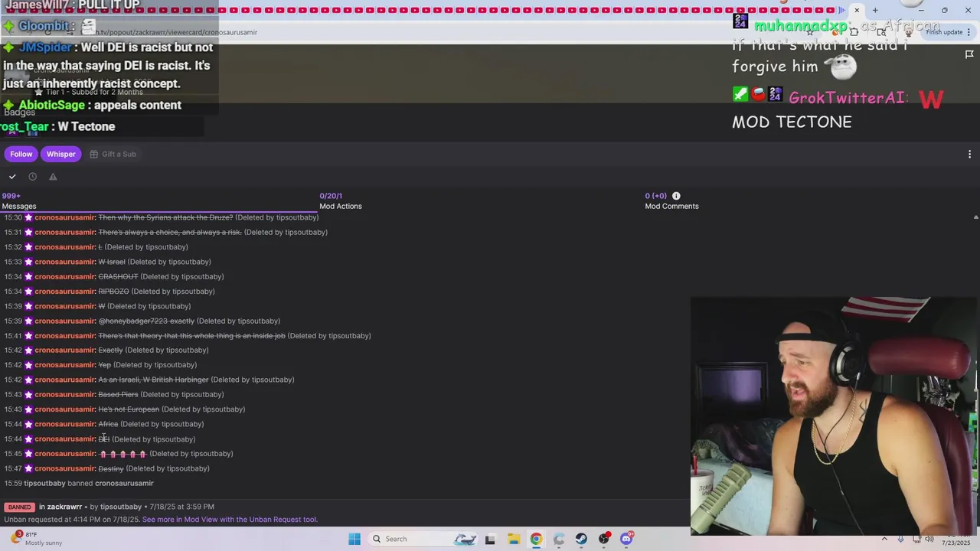Click the Gift a Sub button
This screenshot has width=980, height=551.
pyautogui.click(x=113, y=154)
